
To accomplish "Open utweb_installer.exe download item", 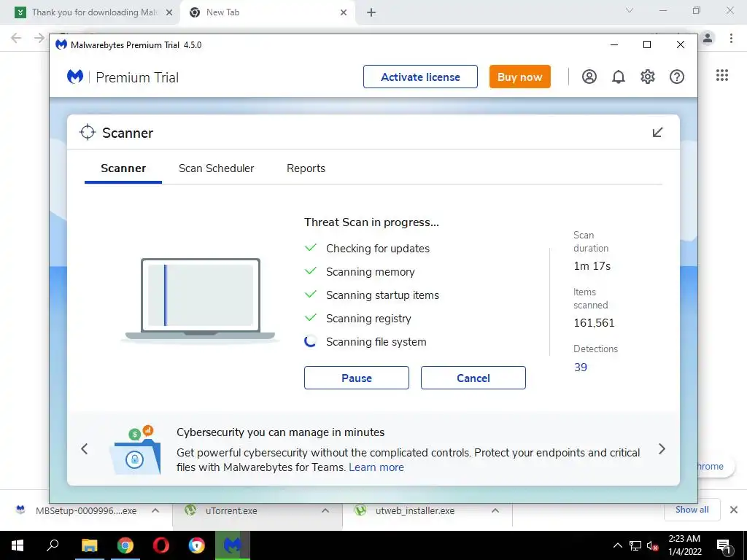I will coord(414,510).
